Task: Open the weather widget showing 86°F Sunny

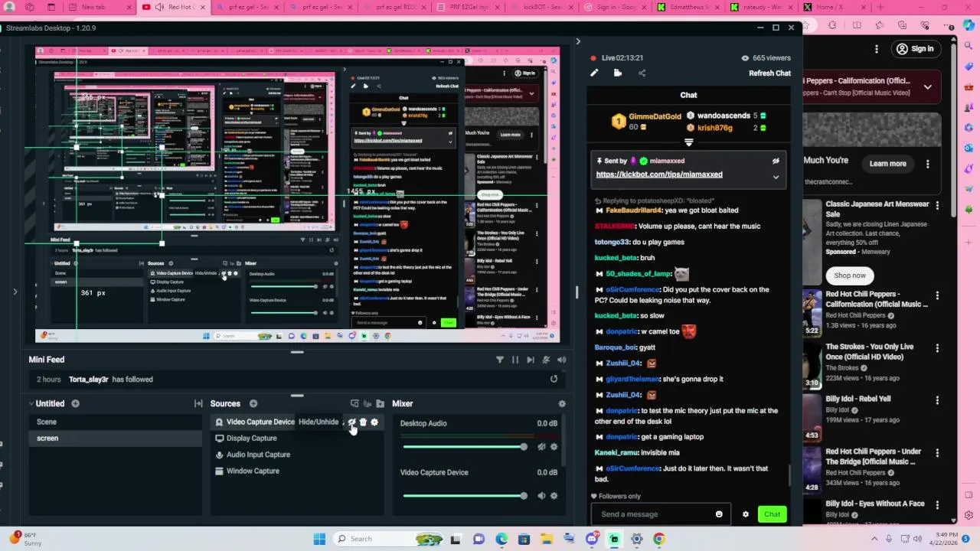Action: 26,539
